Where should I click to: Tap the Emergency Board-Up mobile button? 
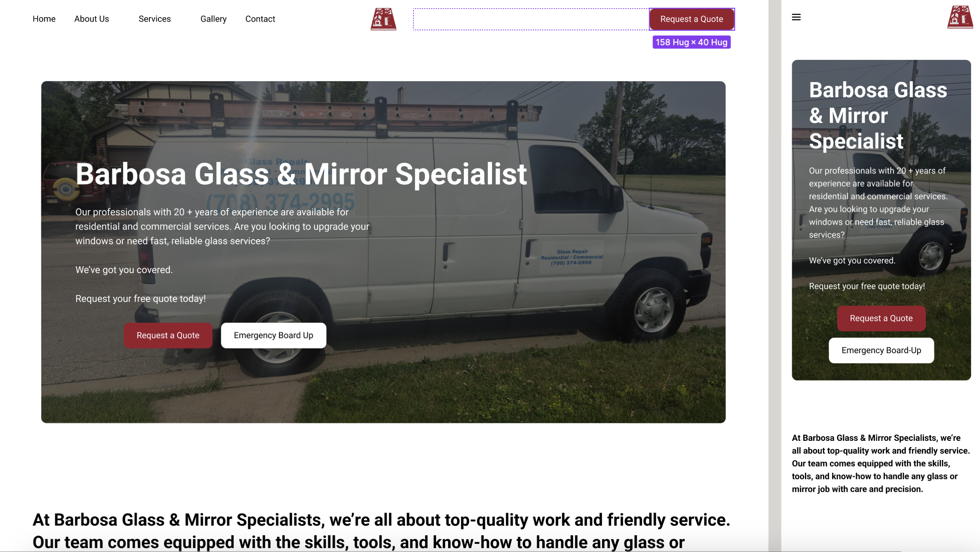click(881, 350)
